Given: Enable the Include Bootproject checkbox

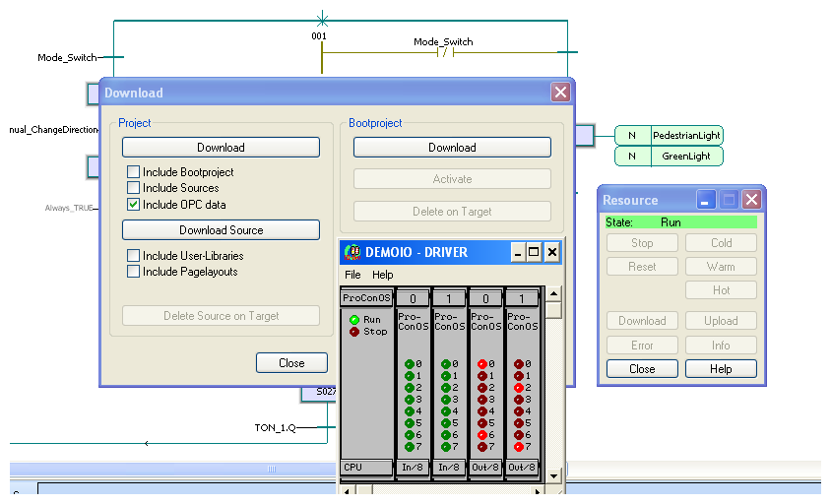Looking at the screenshot, I should tap(133, 172).
